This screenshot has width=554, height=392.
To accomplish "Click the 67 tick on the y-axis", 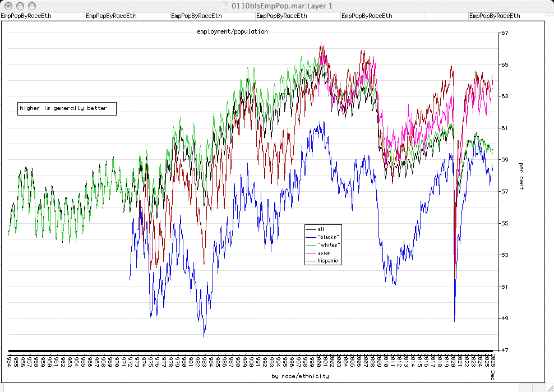I will [504, 33].
